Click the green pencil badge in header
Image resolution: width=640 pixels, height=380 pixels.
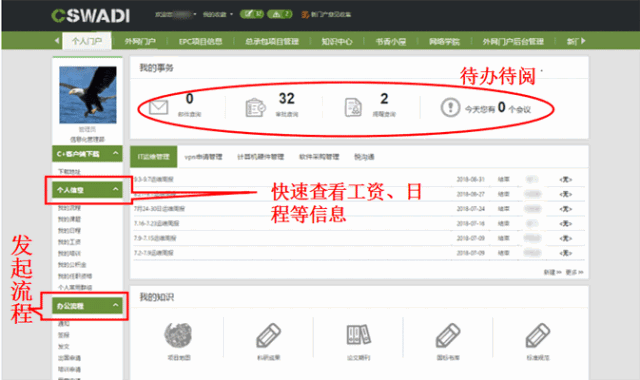pos(251,14)
